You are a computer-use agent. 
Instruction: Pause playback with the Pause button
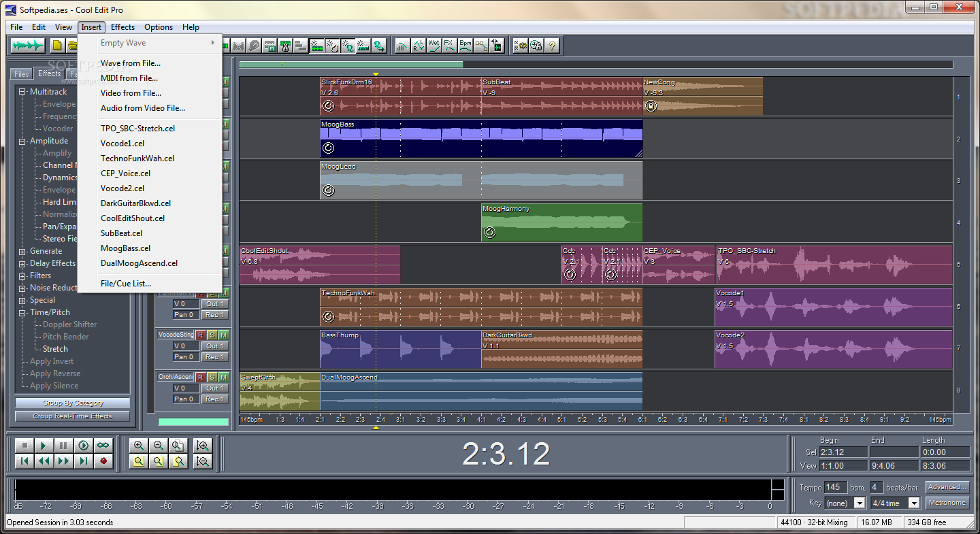[64, 446]
